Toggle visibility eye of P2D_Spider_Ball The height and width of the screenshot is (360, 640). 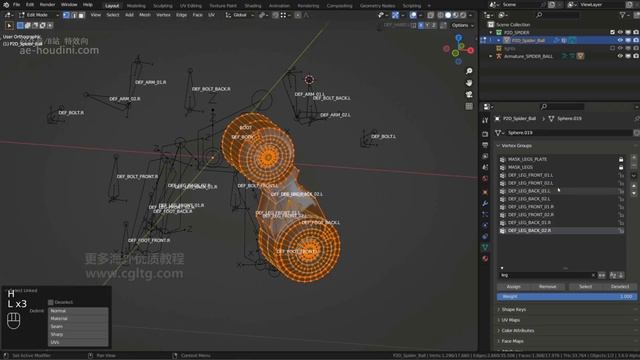[x=620, y=40]
